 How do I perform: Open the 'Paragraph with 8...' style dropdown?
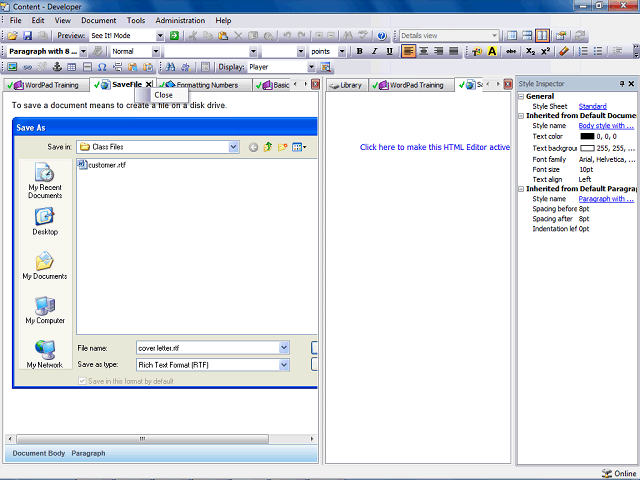pos(83,51)
